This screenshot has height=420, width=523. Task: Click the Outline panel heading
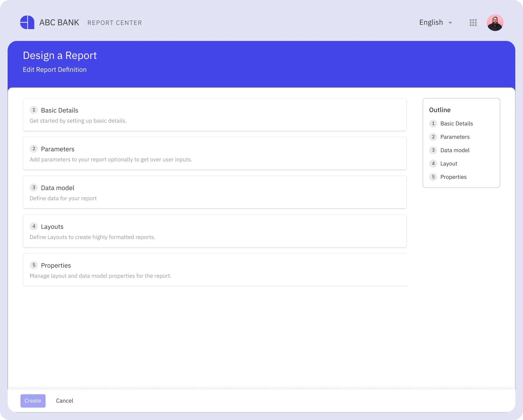point(440,110)
